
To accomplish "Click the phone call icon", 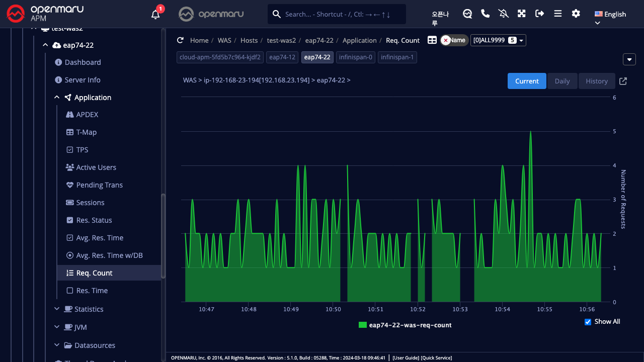I will (486, 14).
